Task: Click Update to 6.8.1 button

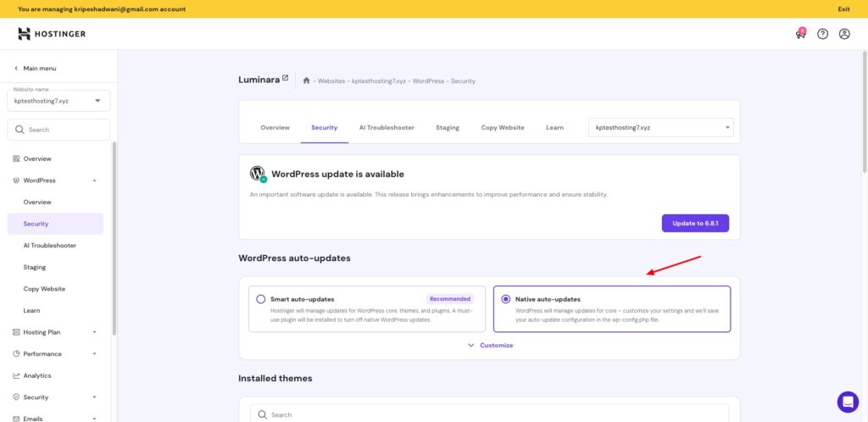Action: (x=695, y=224)
